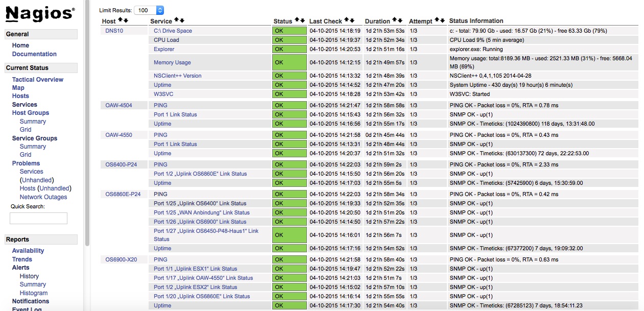Sort Attempt column descending with down arrow

click(x=443, y=20)
